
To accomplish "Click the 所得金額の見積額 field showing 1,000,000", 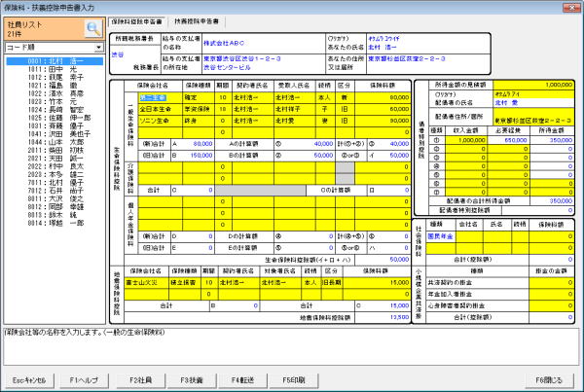I will click(533, 85).
